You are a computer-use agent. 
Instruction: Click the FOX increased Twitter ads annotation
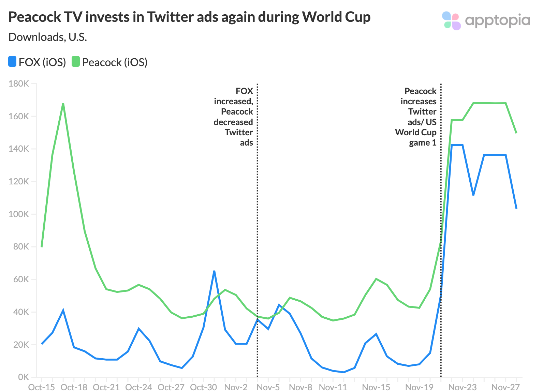234,117
